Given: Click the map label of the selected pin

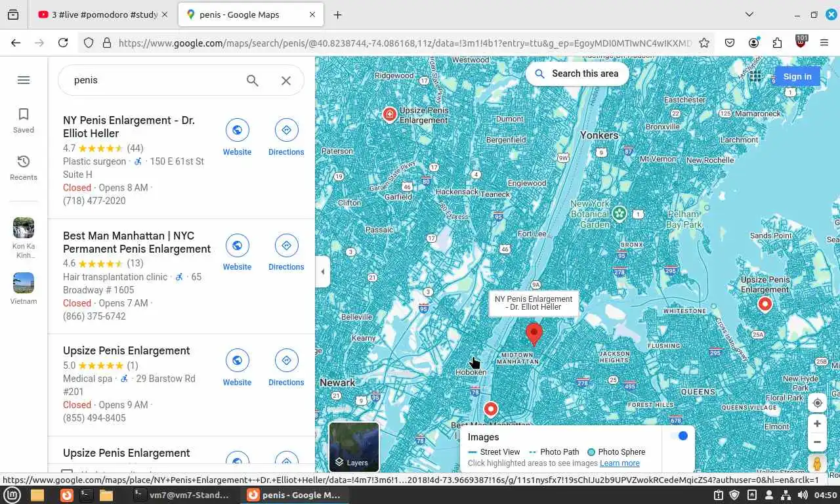Looking at the screenshot, I should coord(534,303).
